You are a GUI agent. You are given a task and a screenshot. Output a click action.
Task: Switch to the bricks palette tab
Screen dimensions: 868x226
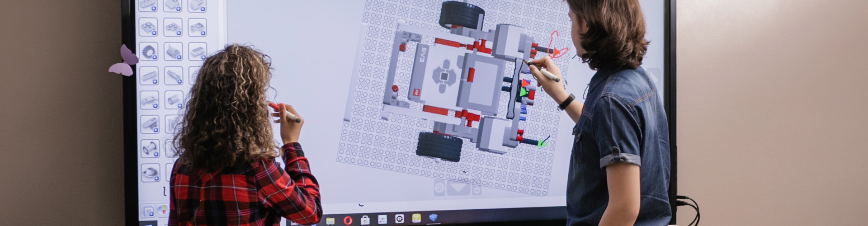tap(148, 211)
